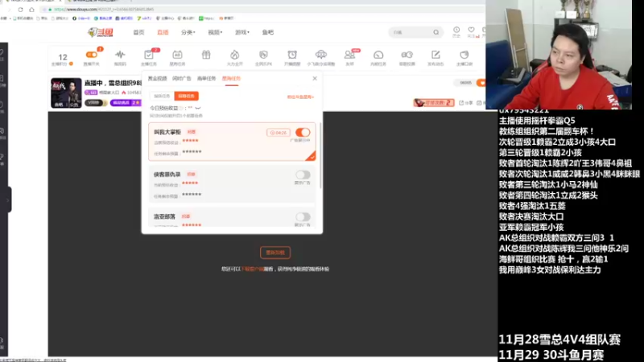Click the orange download client link
The image size is (644, 362).
click(252, 269)
